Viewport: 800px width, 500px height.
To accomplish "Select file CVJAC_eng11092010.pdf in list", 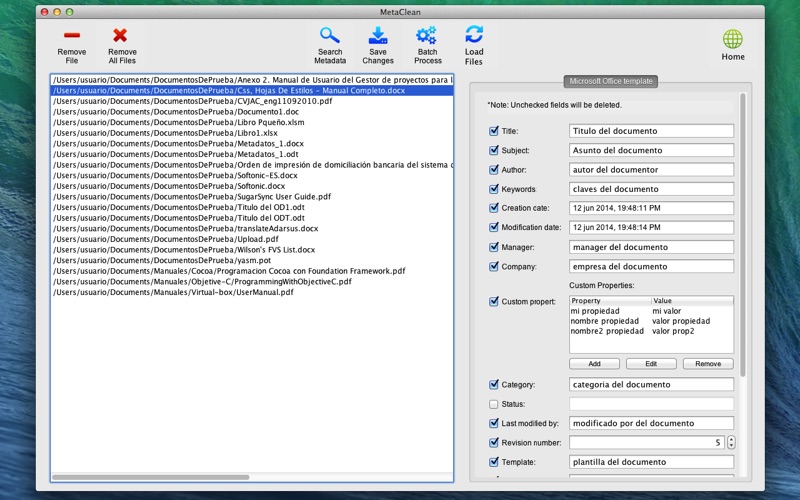I will click(252, 101).
